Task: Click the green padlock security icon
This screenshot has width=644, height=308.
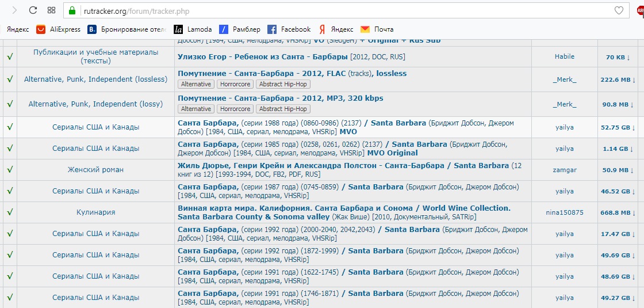Action: click(72, 11)
